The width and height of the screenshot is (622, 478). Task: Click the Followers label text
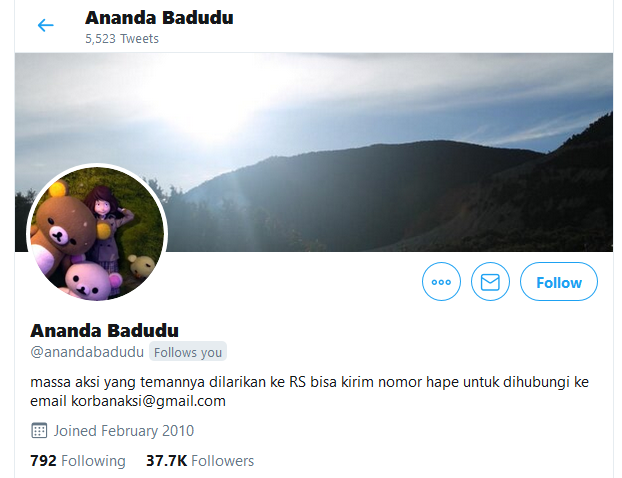pos(223,461)
